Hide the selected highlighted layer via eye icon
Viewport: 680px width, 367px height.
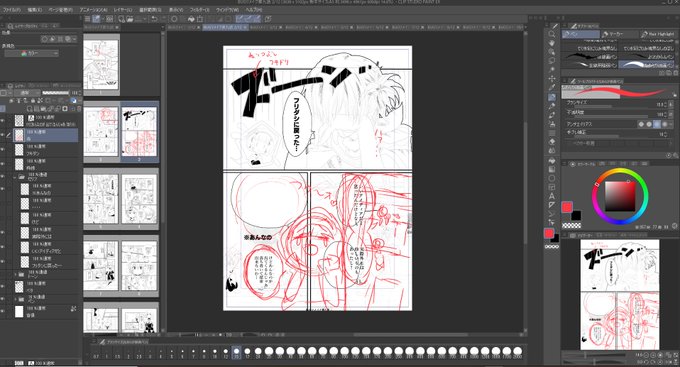click(3, 135)
